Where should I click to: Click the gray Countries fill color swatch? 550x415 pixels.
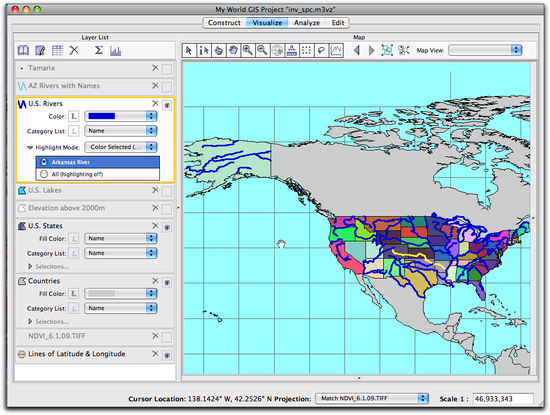pos(102,293)
